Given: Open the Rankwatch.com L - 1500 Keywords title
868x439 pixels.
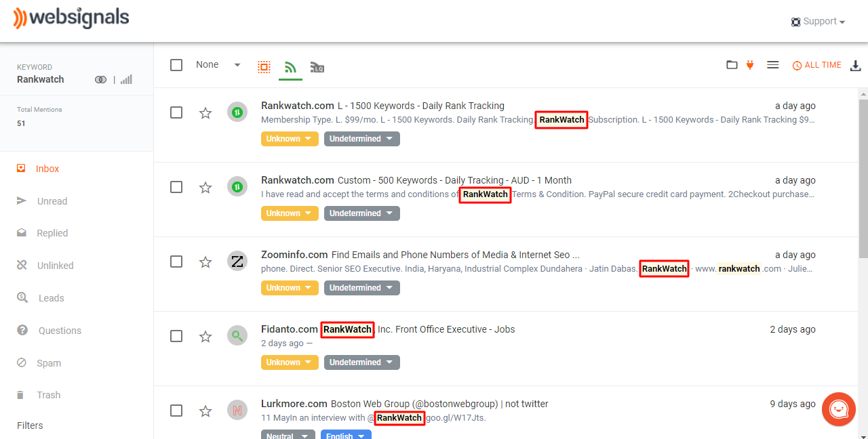Looking at the screenshot, I should (382, 106).
